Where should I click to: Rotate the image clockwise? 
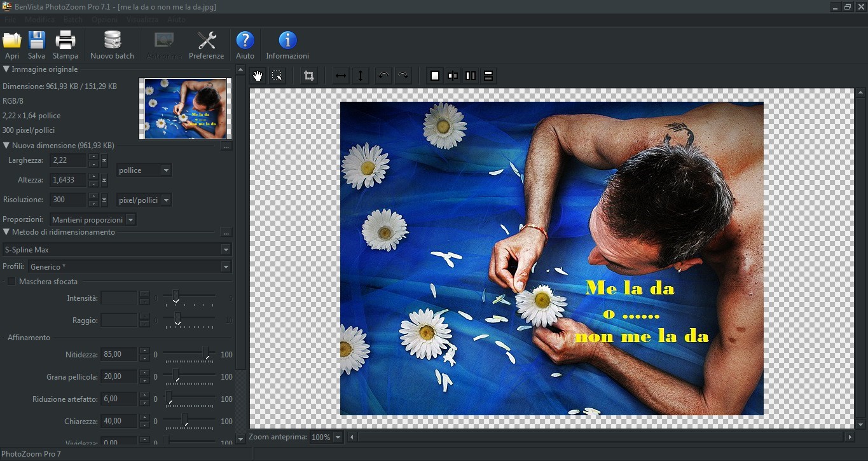tap(403, 76)
